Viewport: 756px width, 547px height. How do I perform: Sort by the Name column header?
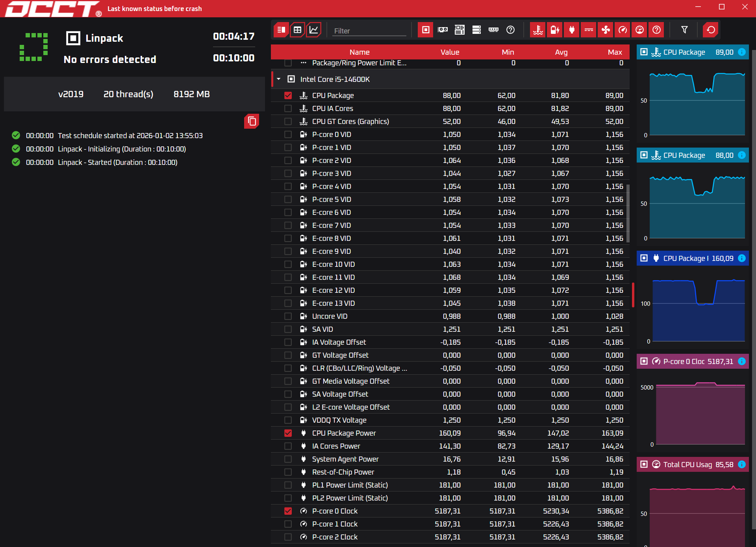[x=359, y=52]
